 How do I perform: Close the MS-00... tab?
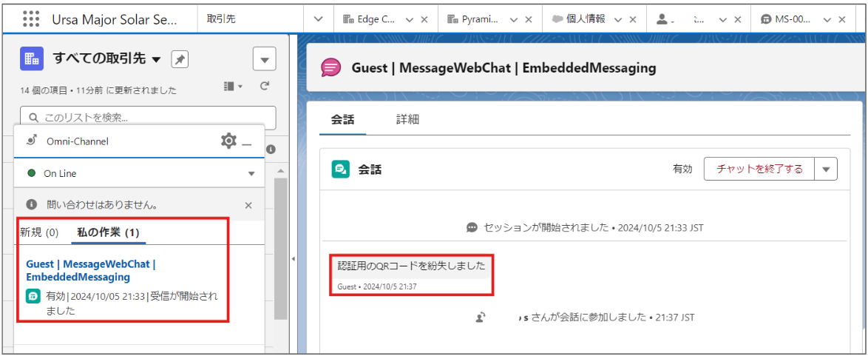coord(842,19)
